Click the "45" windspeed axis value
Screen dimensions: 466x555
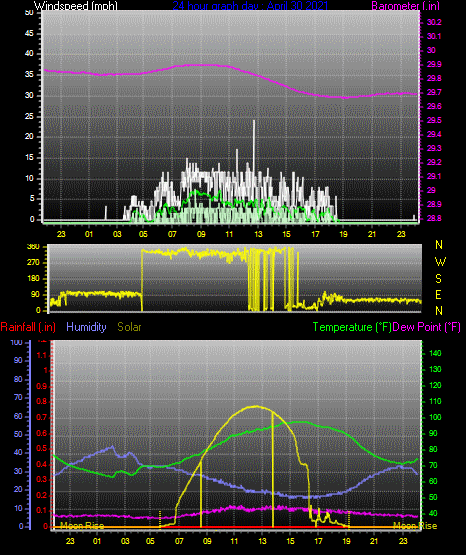29,34
